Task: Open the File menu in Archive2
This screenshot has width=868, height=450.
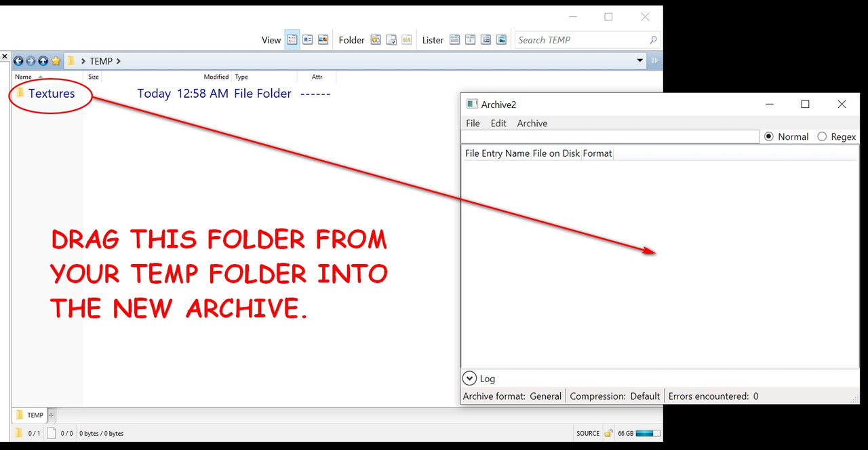Action: [x=473, y=124]
